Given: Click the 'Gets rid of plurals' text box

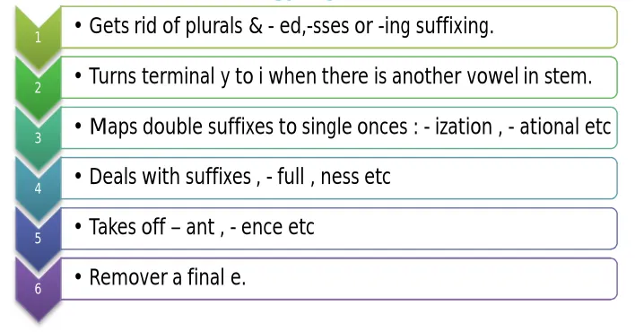Looking at the screenshot, I should 339,27.
